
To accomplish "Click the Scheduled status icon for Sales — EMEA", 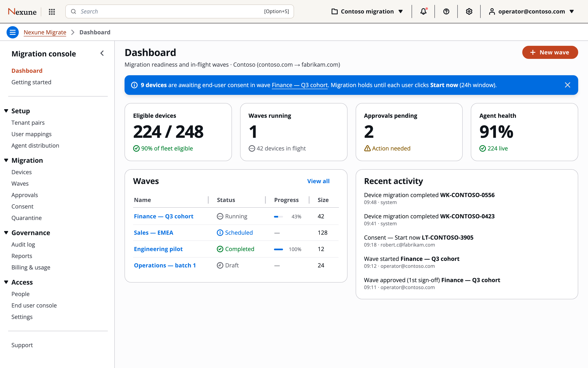I will 220,233.
